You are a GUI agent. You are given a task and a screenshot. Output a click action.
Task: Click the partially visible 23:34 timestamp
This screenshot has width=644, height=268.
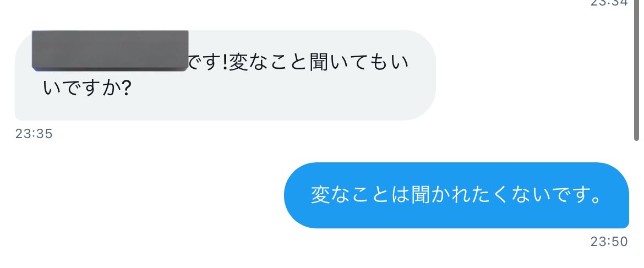pyautogui.click(x=609, y=3)
